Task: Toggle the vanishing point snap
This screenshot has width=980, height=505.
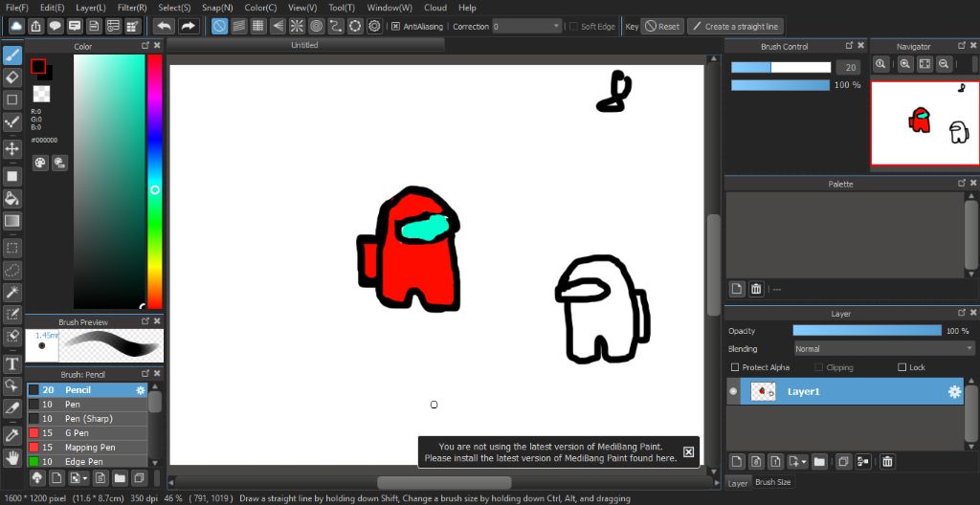Action: coord(278,26)
